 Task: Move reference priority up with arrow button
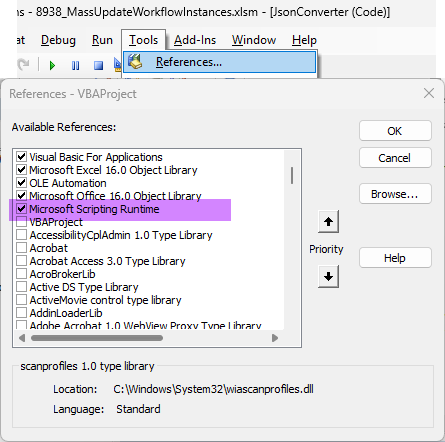coord(328,222)
